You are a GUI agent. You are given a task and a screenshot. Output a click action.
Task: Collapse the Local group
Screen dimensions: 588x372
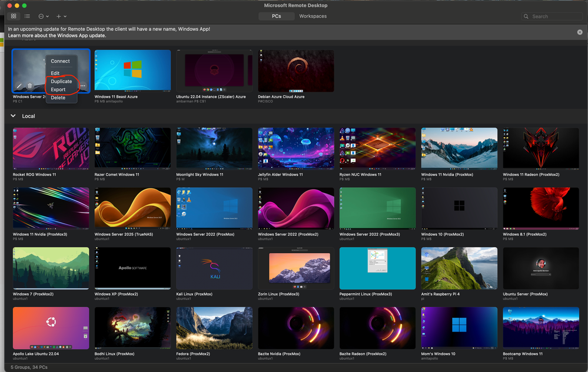[13, 116]
